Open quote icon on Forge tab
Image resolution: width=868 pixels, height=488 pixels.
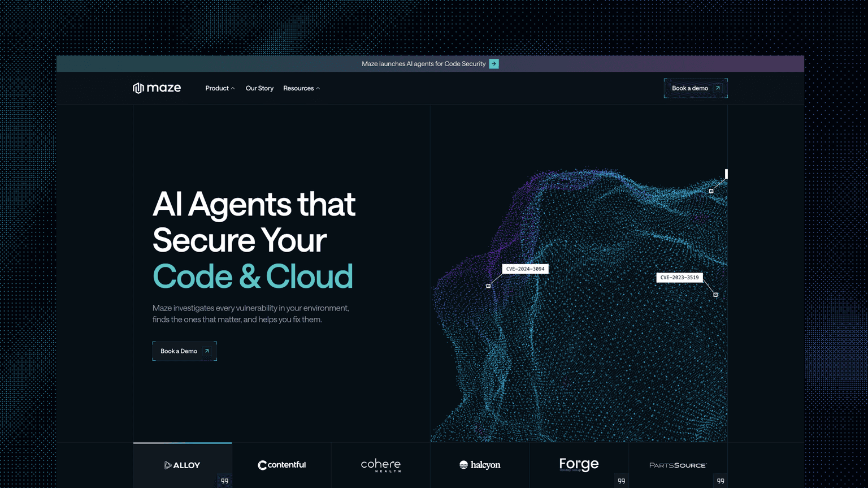pyautogui.click(x=622, y=481)
